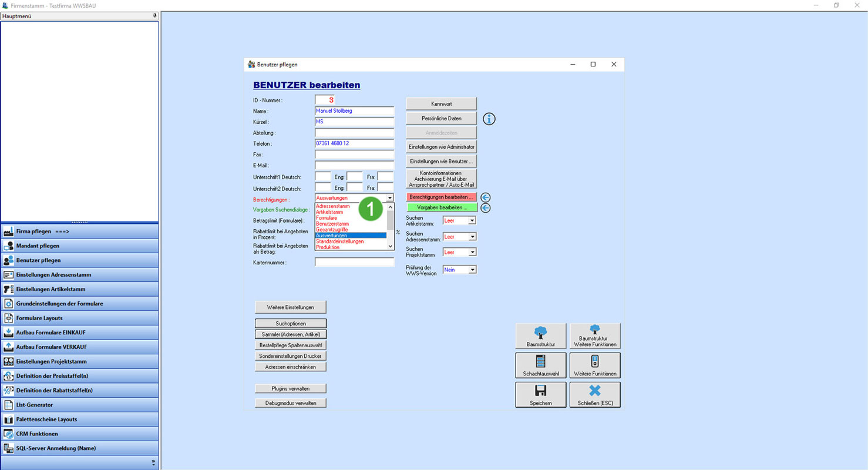Open Kontoinformationen Archivierung E-Mail button
This screenshot has width=868, height=470.
pos(442,179)
